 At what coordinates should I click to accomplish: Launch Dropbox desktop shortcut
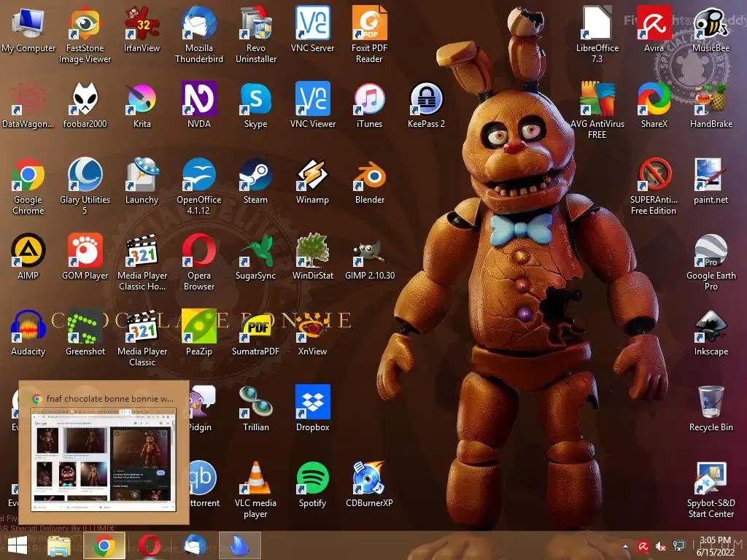point(312,409)
